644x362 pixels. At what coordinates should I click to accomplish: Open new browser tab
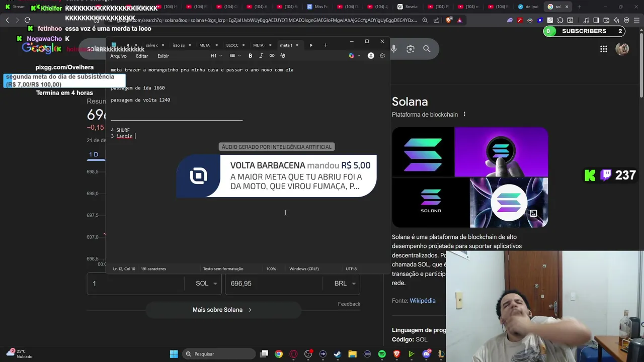[579, 7]
